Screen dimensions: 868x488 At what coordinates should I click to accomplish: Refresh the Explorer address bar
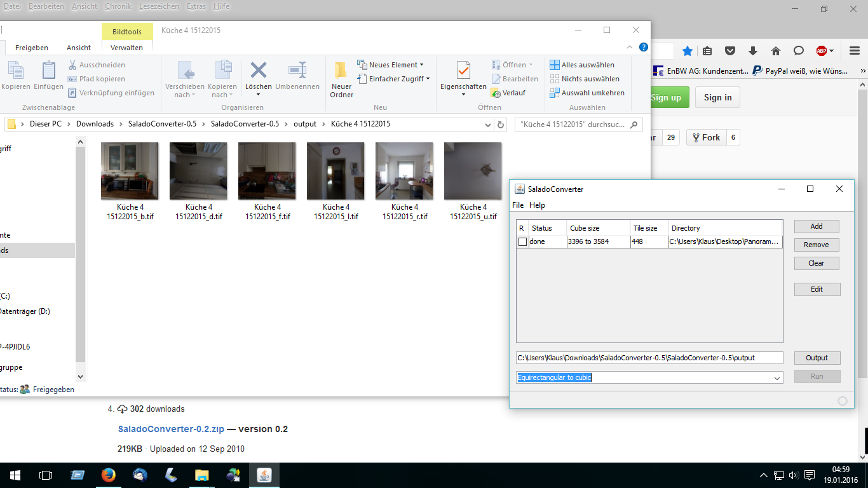tap(501, 125)
